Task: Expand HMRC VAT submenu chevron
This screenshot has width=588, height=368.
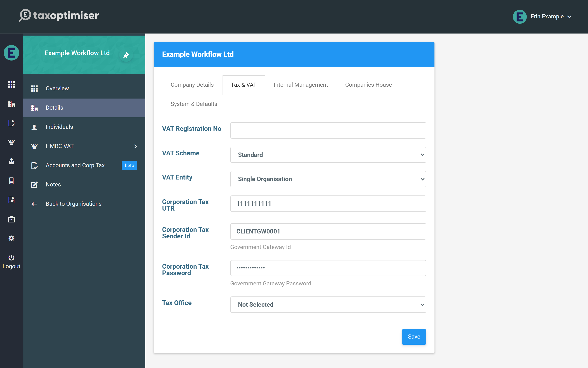Action: click(x=136, y=146)
